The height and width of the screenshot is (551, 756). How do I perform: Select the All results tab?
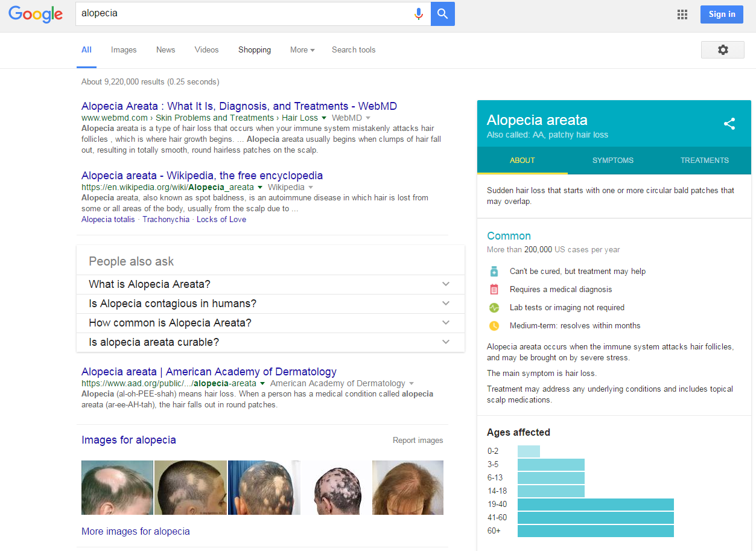pyautogui.click(x=87, y=50)
